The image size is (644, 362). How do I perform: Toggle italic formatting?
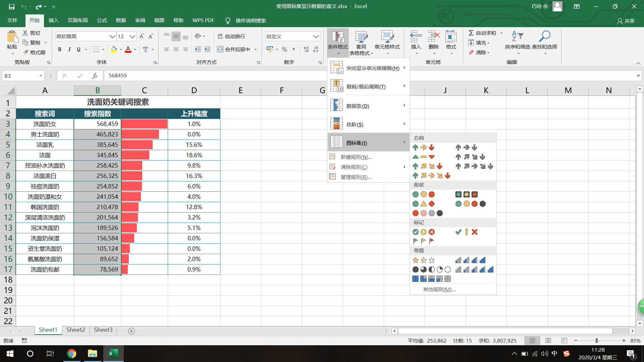[x=69, y=49]
